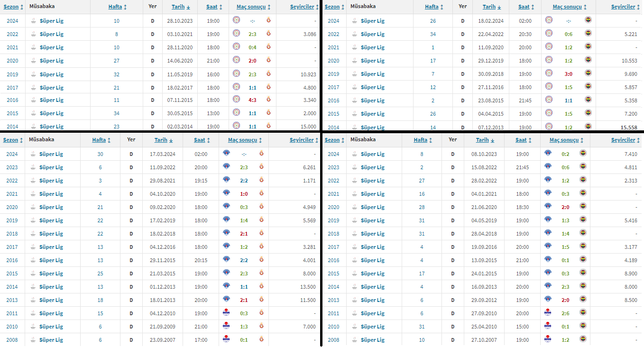Image resolution: width=644 pixels, height=347 pixels.
Task: Click Galatasaray crest in the 07.11.2015 row
Action: pyautogui.click(x=269, y=100)
